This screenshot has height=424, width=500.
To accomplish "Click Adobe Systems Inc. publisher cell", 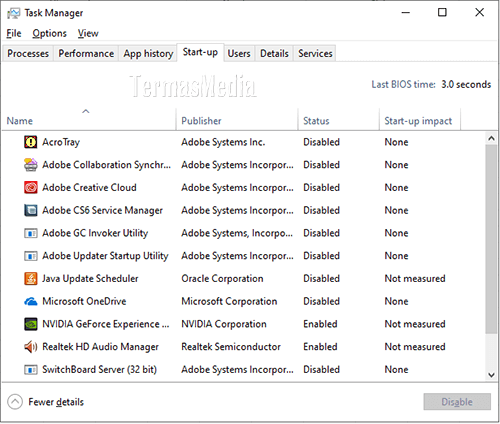I will pyautogui.click(x=223, y=142).
